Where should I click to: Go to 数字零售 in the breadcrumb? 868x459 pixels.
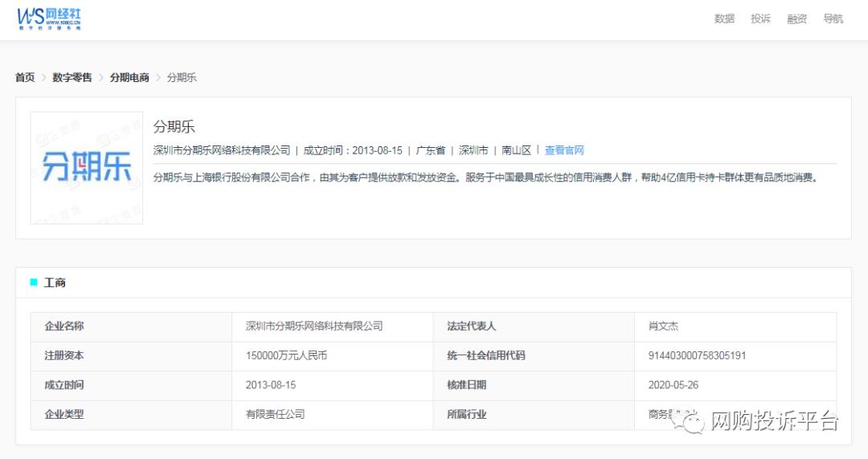click(x=72, y=77)
